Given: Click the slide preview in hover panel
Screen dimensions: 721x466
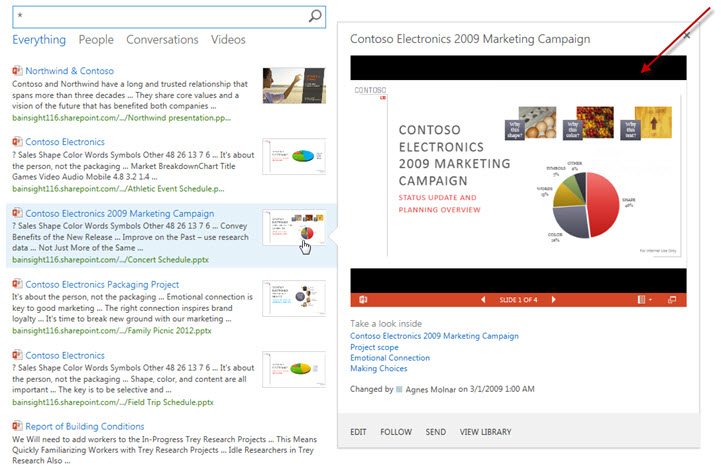Looking at the screenshot, I should coord(518,174).
